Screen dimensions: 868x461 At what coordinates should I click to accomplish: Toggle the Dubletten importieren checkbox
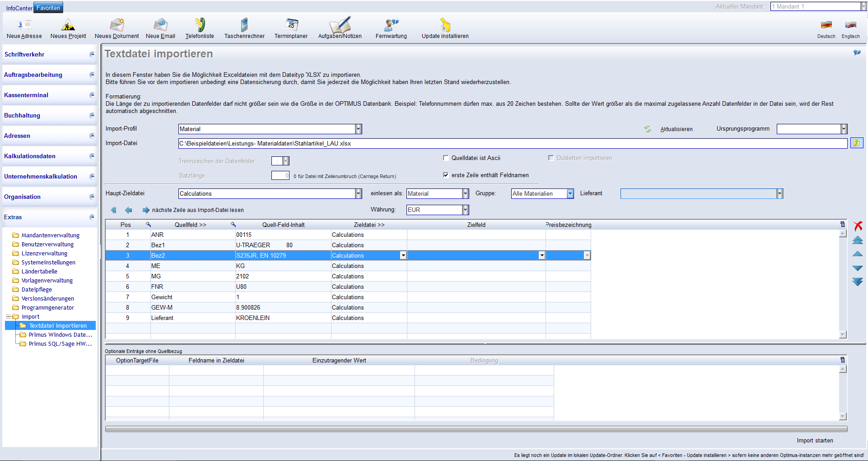[x=551, y=158]
